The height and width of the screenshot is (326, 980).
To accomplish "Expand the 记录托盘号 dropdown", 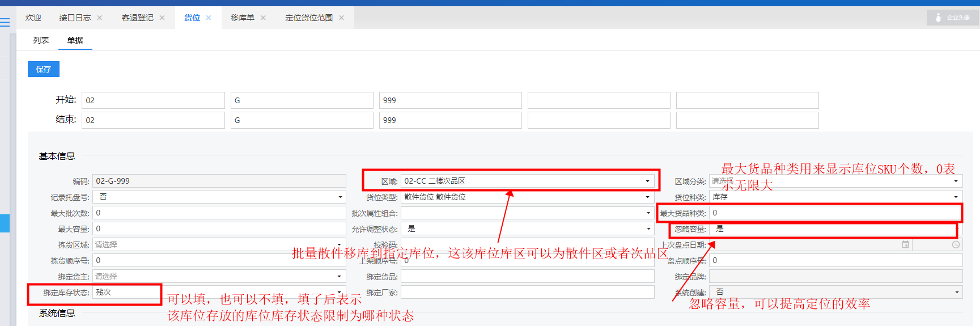I will tap(340, 197).
